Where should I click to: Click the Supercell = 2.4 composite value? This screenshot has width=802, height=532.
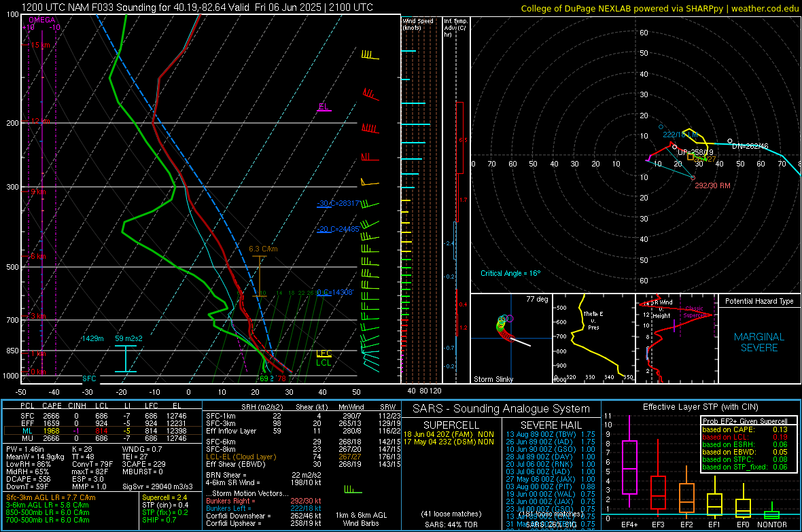[164, 497]
